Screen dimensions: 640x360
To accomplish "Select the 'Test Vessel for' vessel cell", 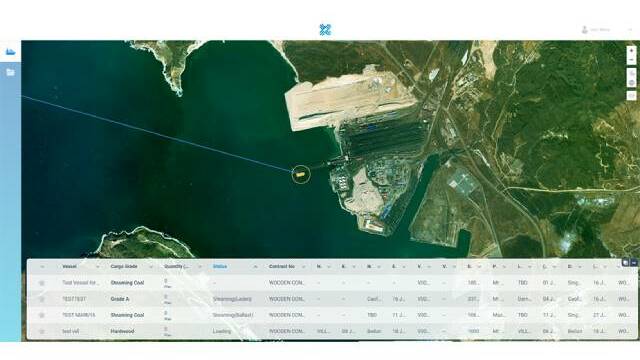I will point(80,282).
